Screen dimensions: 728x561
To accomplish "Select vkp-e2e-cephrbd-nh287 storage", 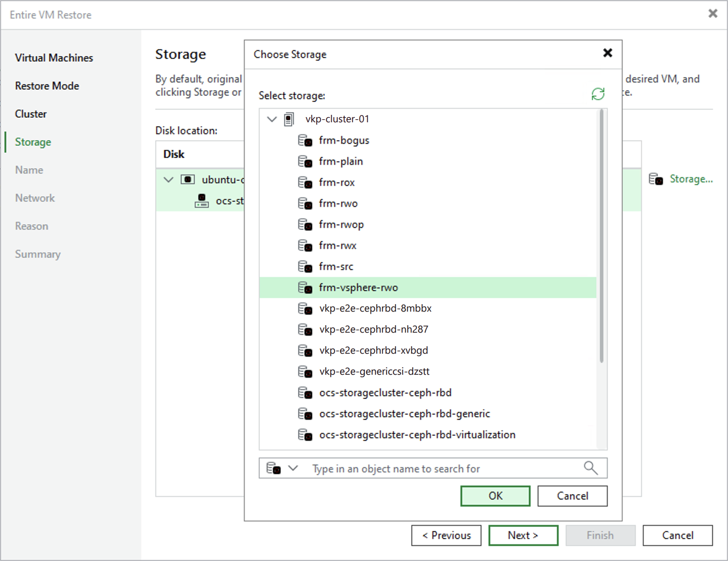I will (374, 330).
